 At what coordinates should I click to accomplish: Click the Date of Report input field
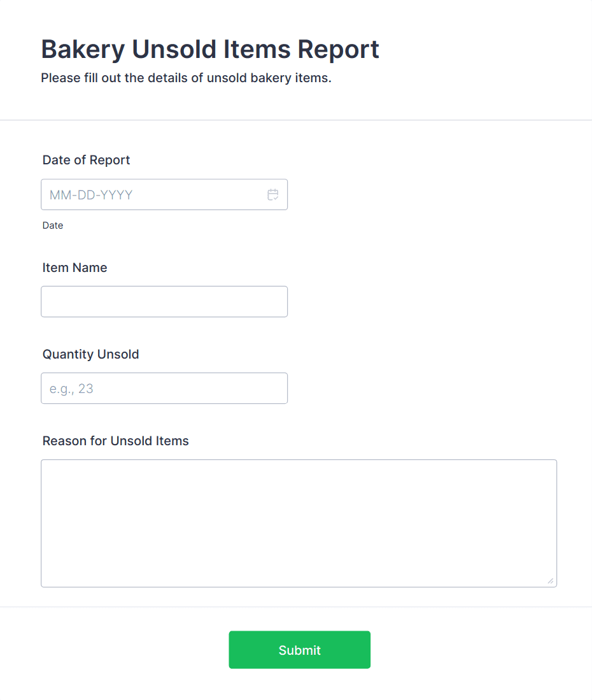[153, 195]
